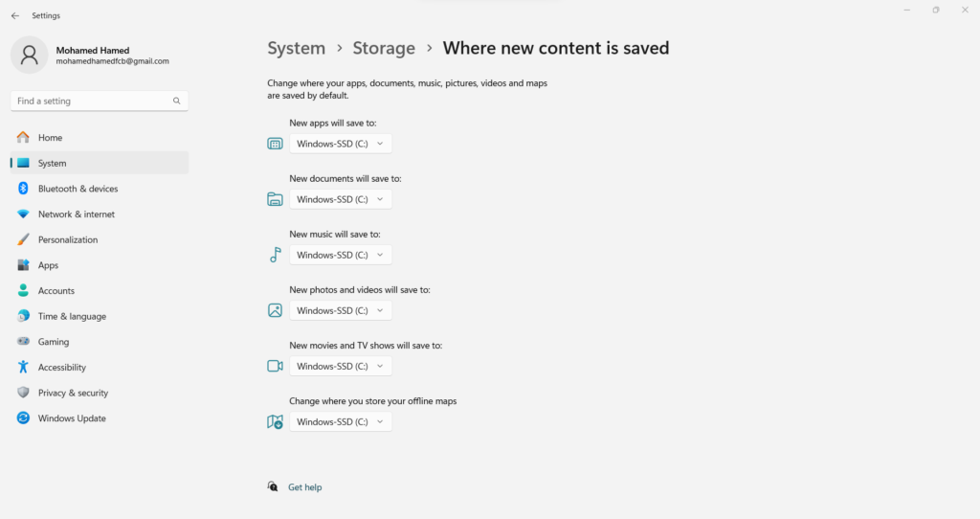Go back to Storage breadcrumb

coord(384,48)
